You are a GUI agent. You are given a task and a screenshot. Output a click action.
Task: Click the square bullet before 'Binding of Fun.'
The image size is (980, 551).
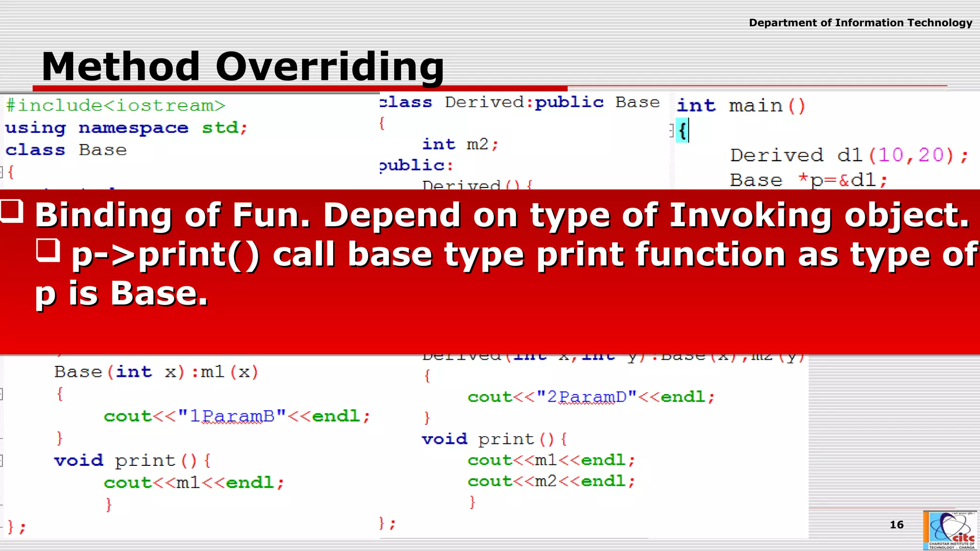(x=11, y=211)
